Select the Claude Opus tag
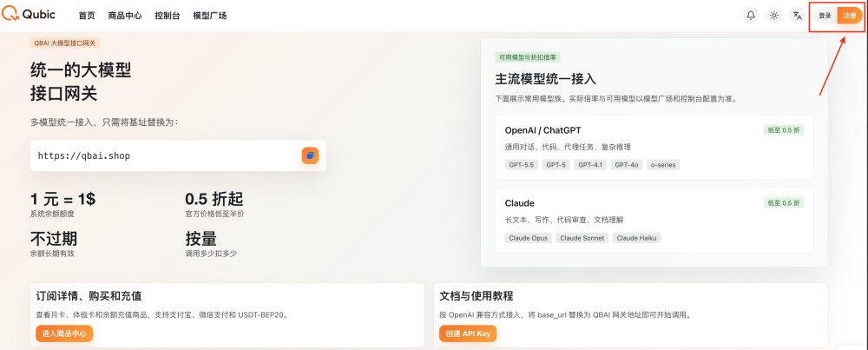 tap(529, 238)
